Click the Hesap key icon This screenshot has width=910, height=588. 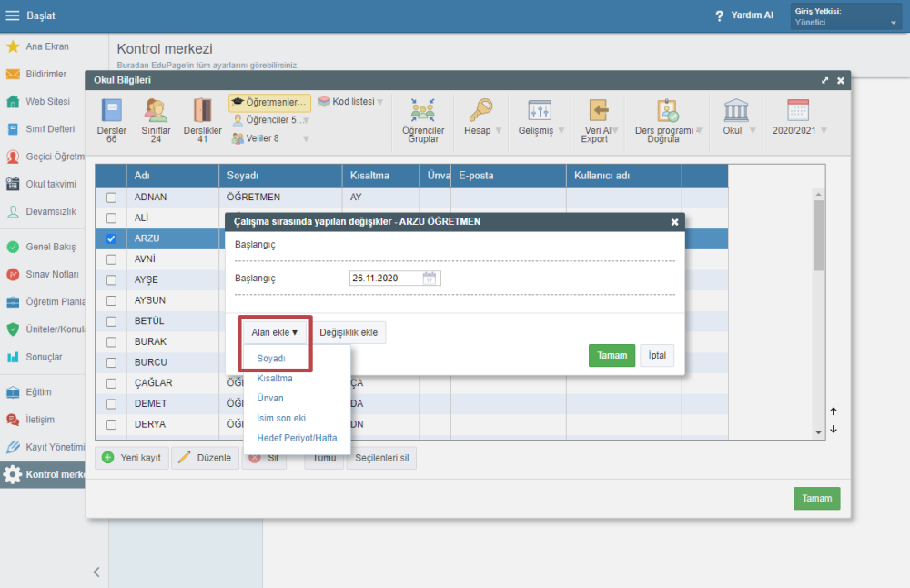point(480,110)
